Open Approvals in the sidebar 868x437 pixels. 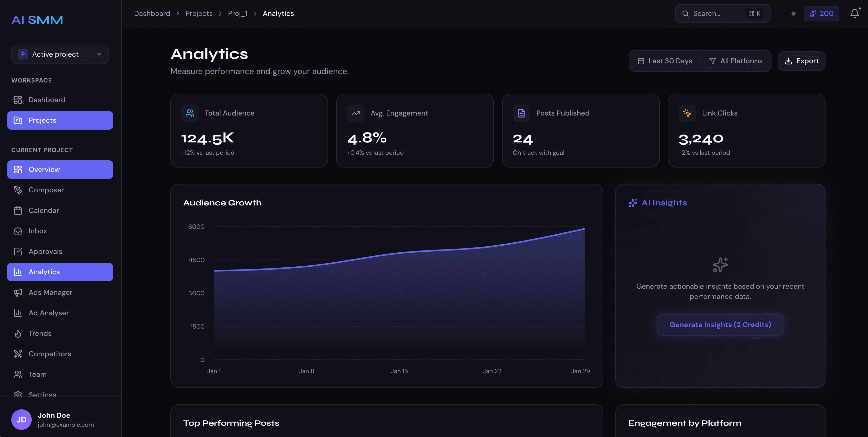60,252
